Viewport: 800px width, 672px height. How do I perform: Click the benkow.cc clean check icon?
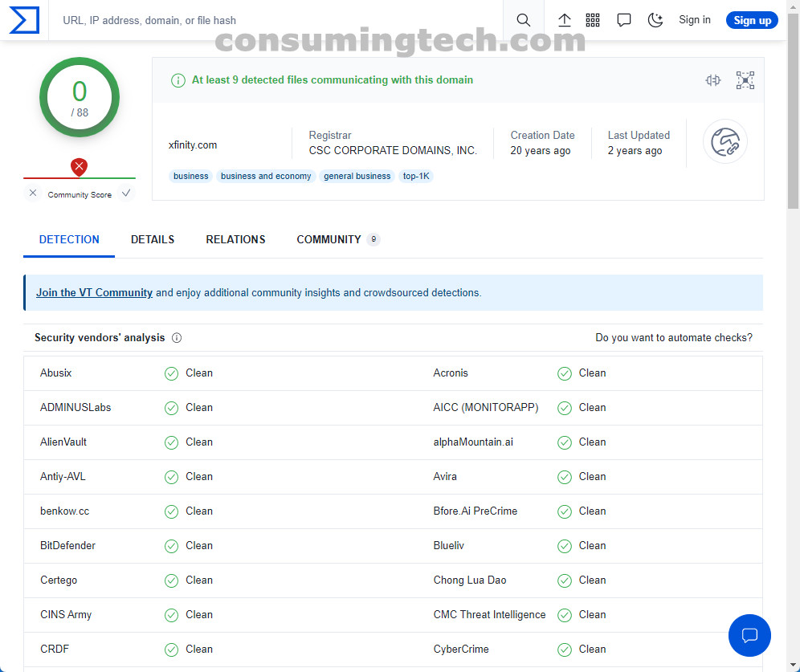pyautogui.click(x=171, y=512)
